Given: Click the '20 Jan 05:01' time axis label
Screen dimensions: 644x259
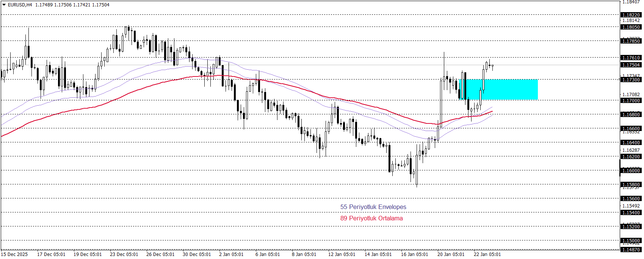Looking at the screenshot, I should [451, 254].
